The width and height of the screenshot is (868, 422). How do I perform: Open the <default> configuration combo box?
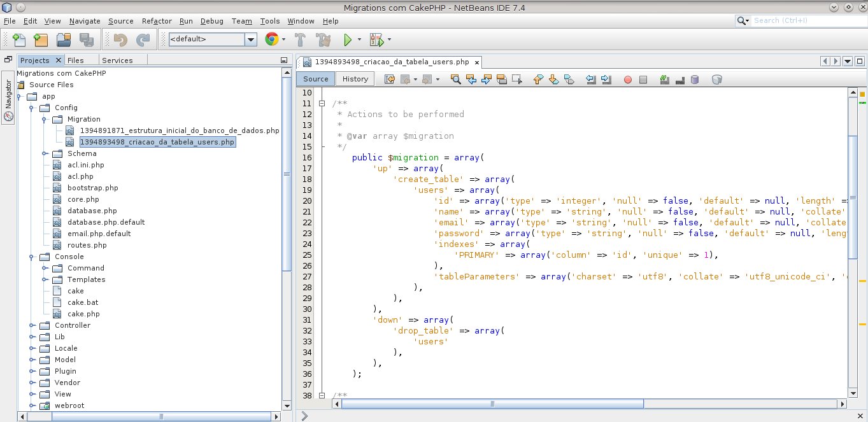pyautogui.click(x=212, y=39)
